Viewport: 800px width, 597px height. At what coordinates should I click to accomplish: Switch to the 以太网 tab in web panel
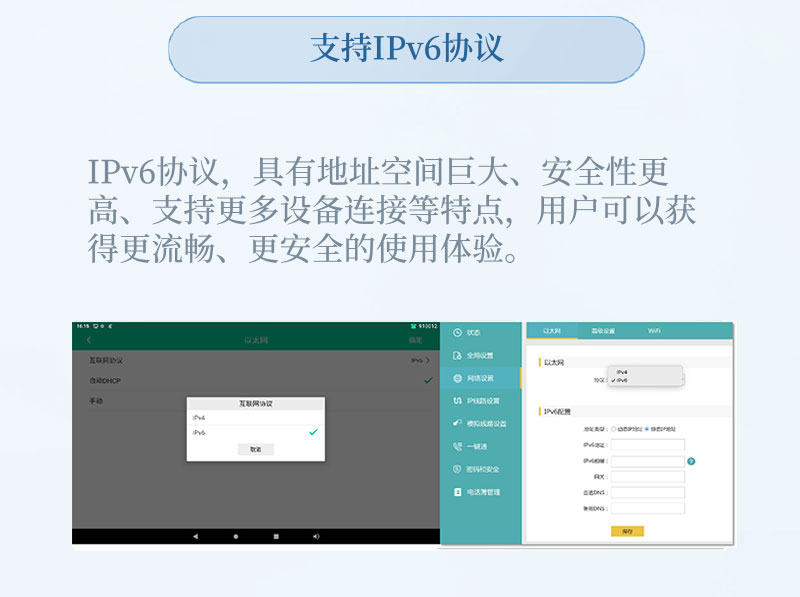click(552, 331)
